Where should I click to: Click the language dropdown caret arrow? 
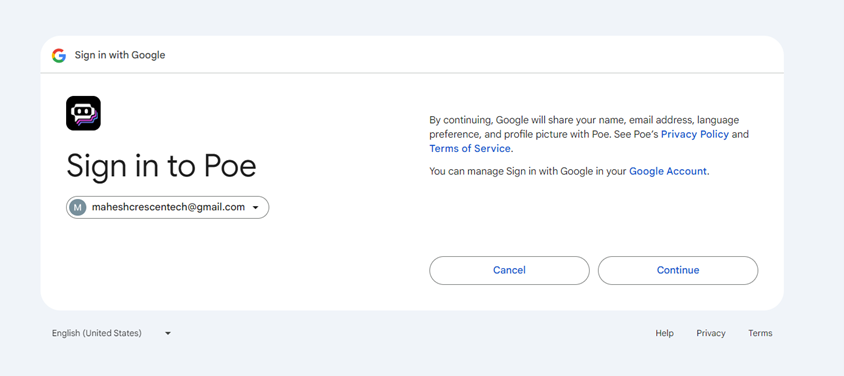point(167,334)
